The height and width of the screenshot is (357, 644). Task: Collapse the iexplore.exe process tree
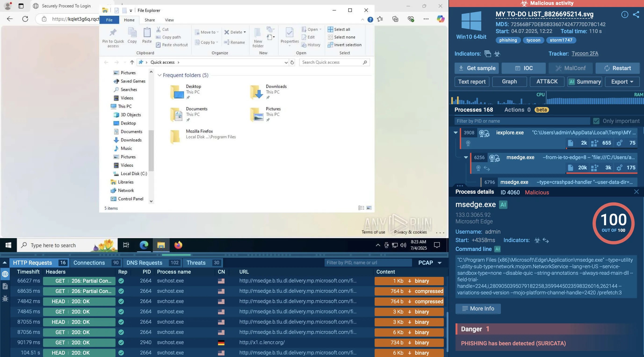456,133
